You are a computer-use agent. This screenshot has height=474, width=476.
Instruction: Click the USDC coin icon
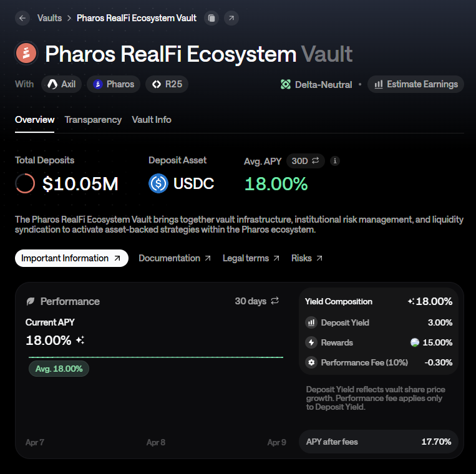158,183
